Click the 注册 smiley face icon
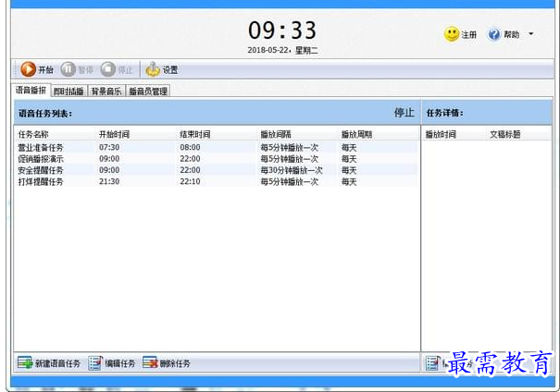This screenshot has height=392, width=560. point(452,34)
